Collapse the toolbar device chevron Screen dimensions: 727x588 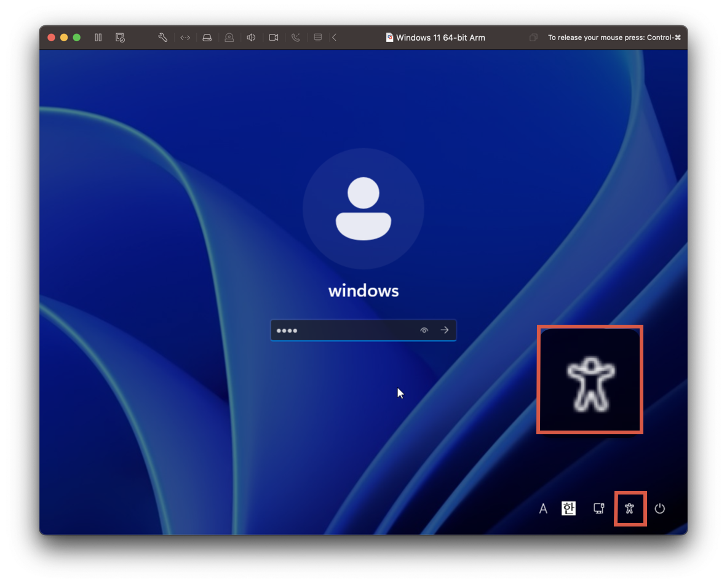[x=335, y=38]
